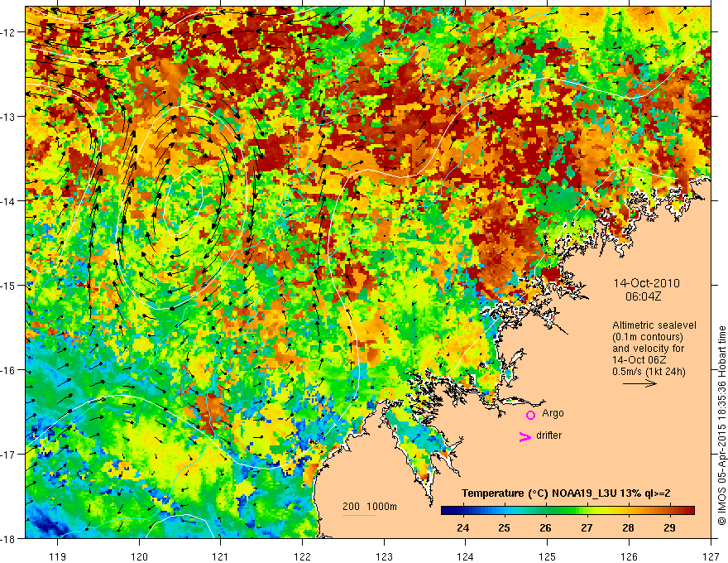
Task: Click latitude axis label -16
Action: tap(9, 370)
